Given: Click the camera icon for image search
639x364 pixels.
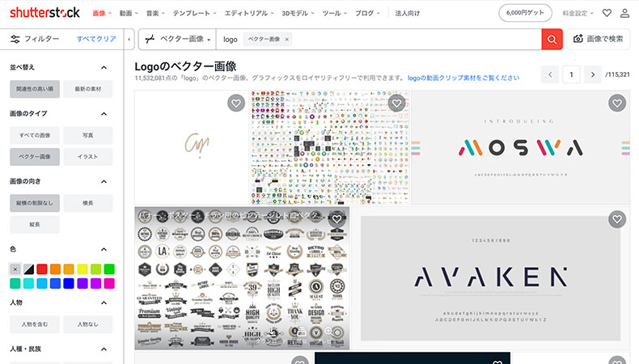Looking at the screenshot, I should 578,39.
